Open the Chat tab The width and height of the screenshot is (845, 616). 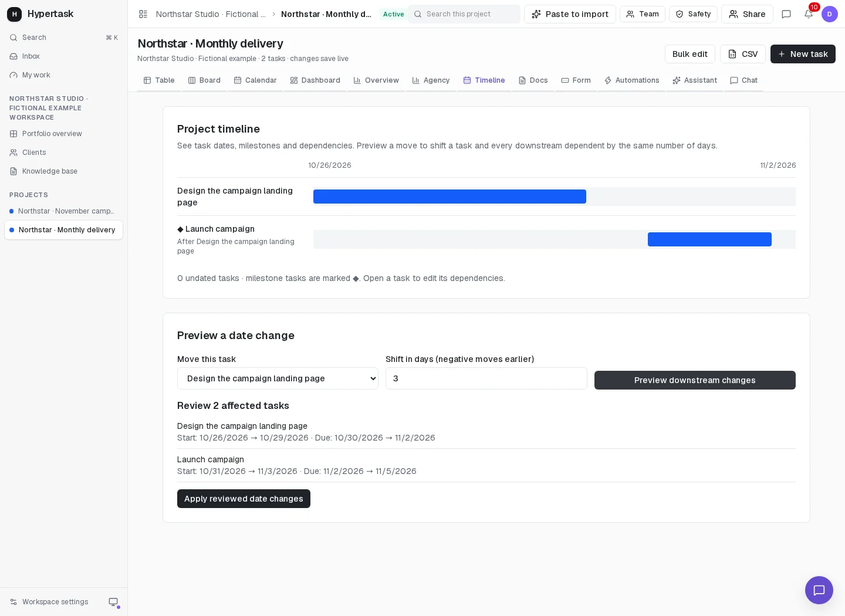click(743, 80)
